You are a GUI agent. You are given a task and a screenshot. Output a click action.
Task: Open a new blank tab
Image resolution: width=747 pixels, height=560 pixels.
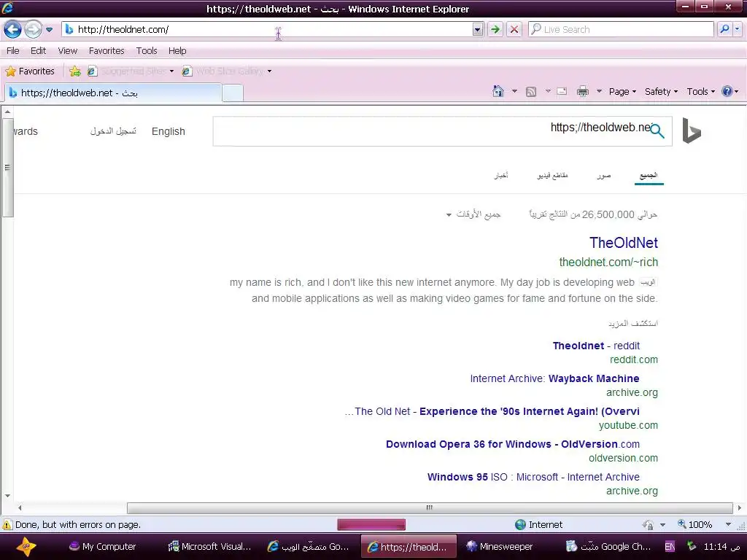[x=233, y=93]
